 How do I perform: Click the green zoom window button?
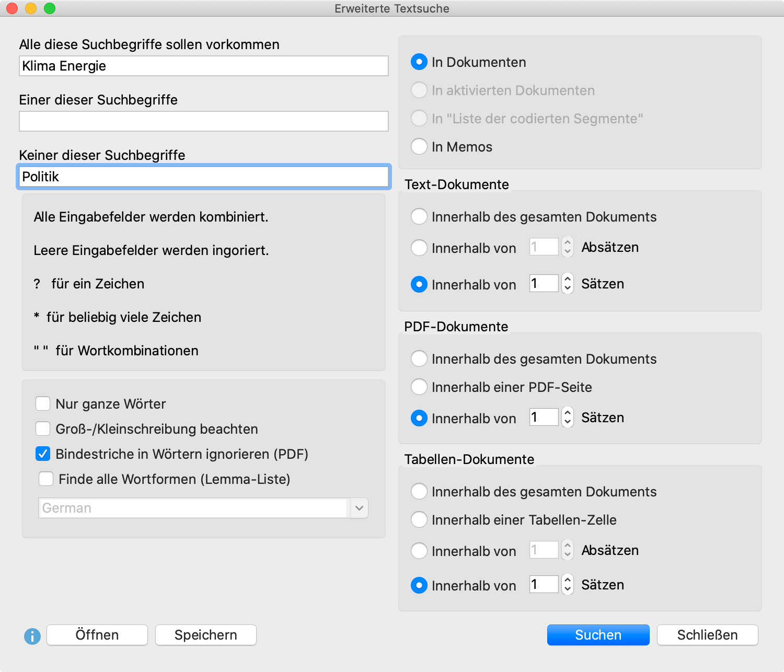[50, 8]
